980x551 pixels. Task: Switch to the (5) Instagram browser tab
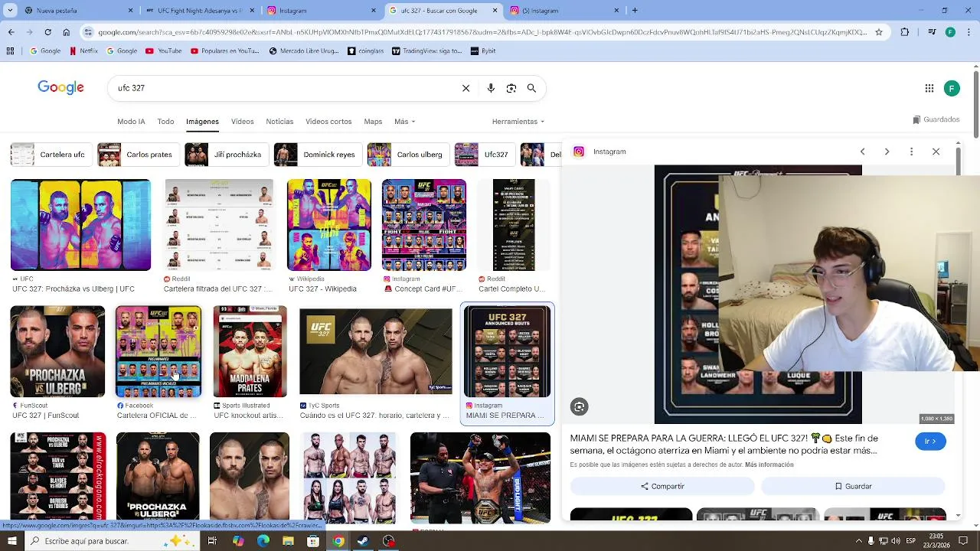[x=565, y=11]
